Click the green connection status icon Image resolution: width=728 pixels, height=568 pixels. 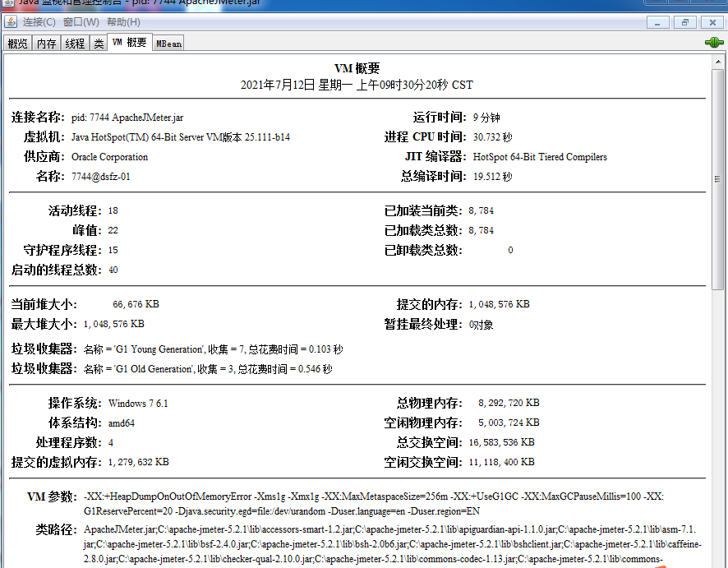[713, 43]
